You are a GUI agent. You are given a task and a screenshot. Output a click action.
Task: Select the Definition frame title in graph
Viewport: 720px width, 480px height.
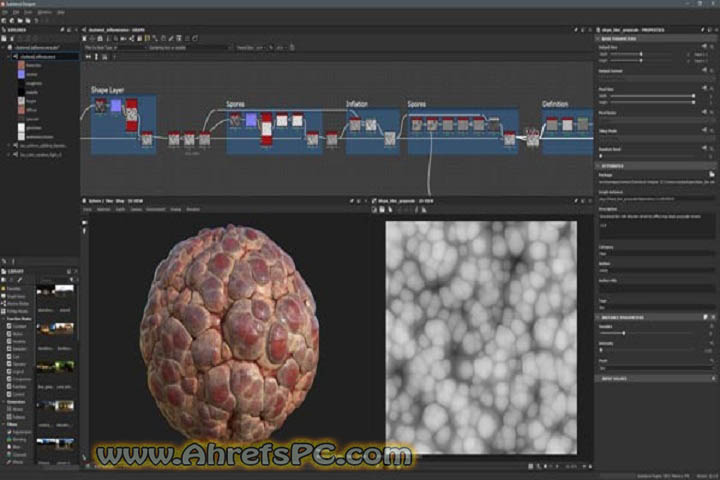(x=555, y=104)
